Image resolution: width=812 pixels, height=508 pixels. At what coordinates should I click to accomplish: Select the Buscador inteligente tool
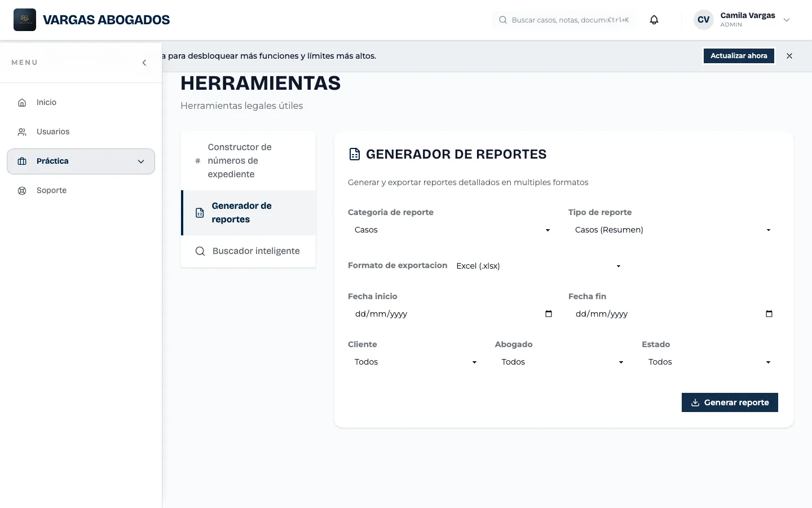click(x=248, y=251)
